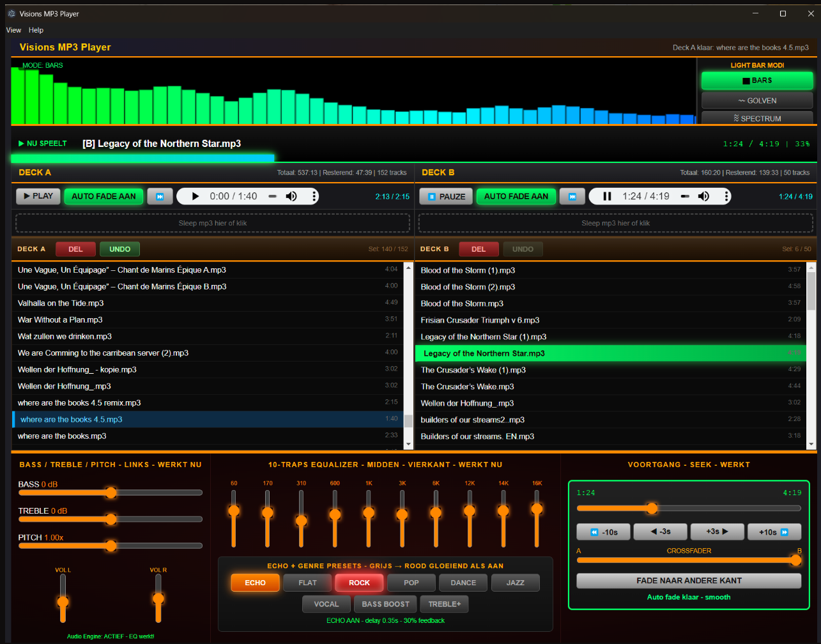821x644 pixels.
Task: Open Deck B audio player three-dot menu
Action: tap(726, 196)
